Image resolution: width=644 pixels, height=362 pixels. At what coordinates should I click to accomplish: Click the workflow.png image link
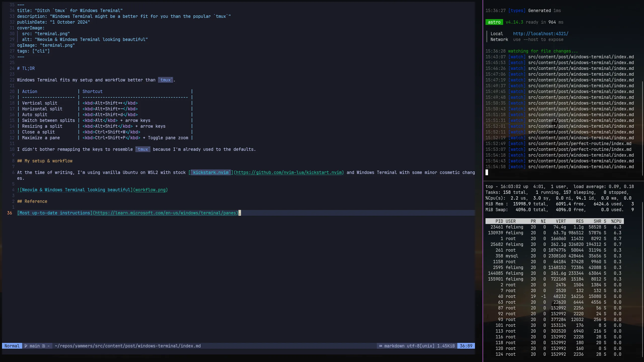coord(150,190)
